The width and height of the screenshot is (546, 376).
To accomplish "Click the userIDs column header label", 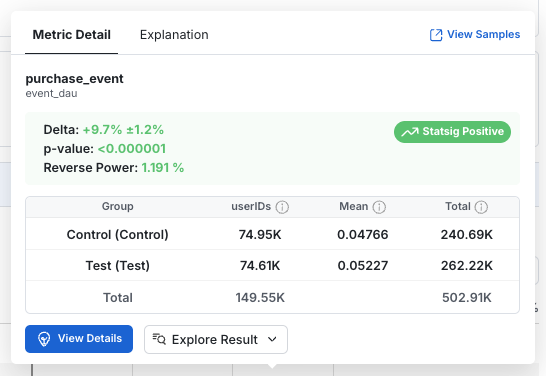I will (x=251, y=206).
